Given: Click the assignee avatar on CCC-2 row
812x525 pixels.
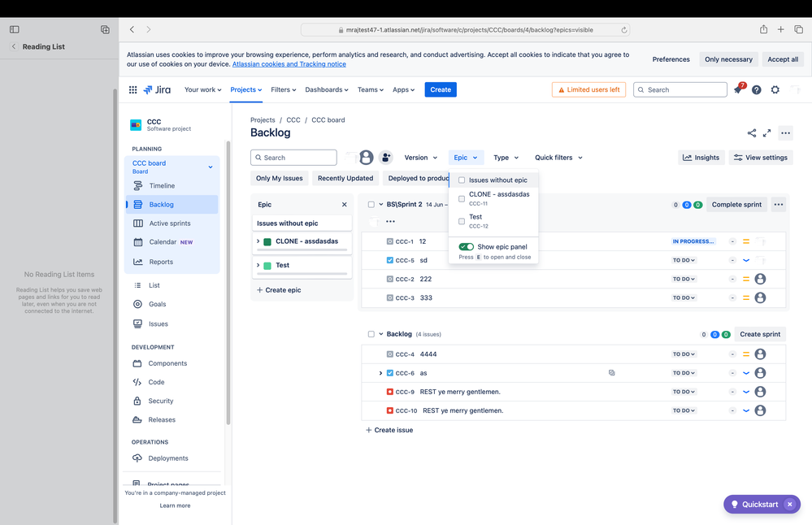Looking at the screenshot, I should coord(760,279).
